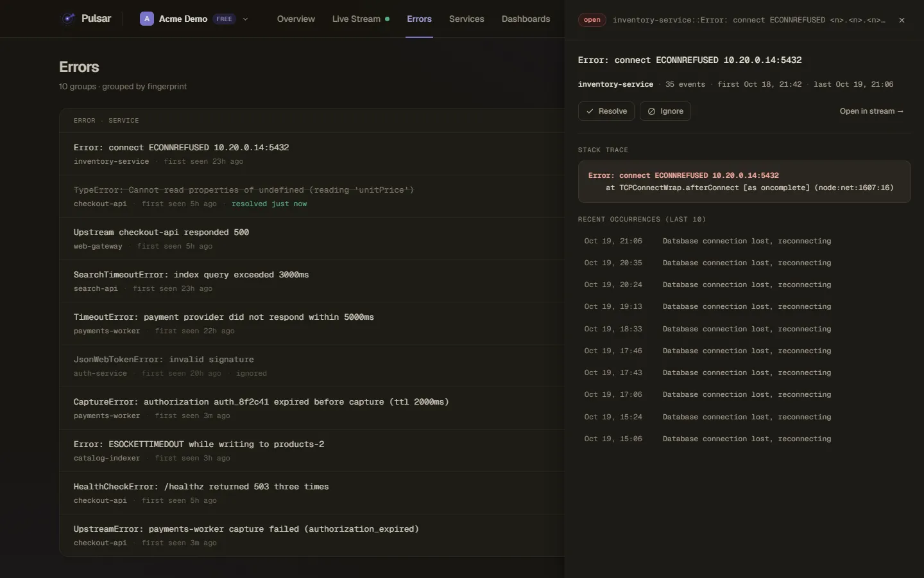Select the Oct 19, 17:06 occurrence
This screenshot has width=924, height=578.
point(744,395)
